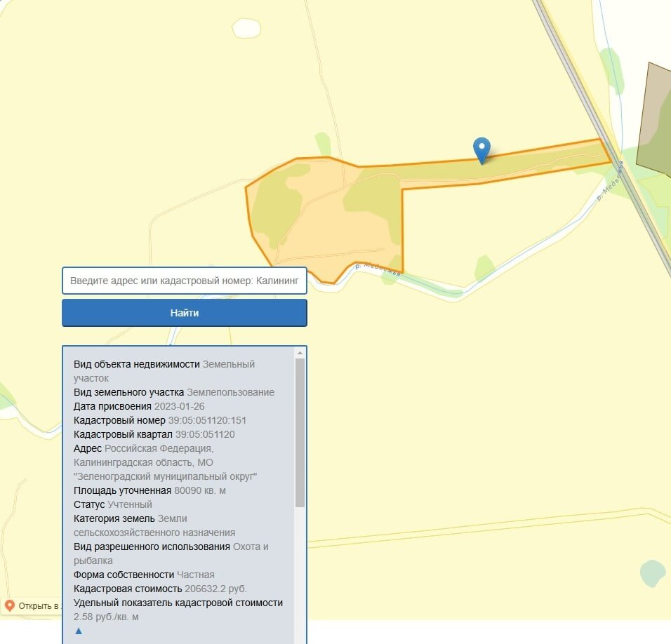Image resolution: width=671 pixels, height=644 pixels.
Task: Click the ownership value Частная
Action: [x=196, y=575]
